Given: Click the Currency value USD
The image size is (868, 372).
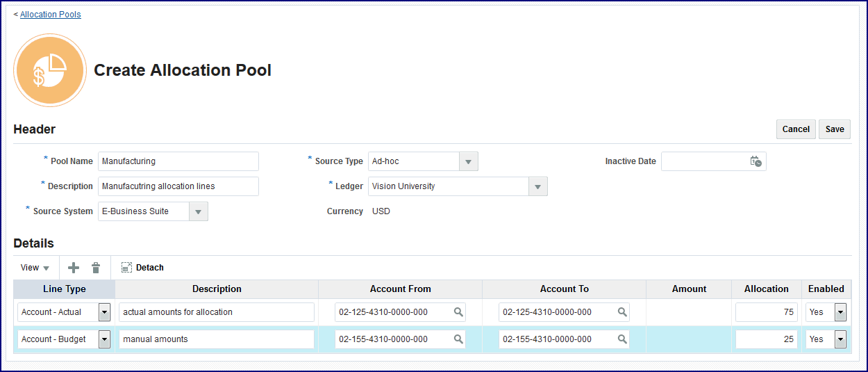Looking at the screenshot, I should (x=381, y=211).
